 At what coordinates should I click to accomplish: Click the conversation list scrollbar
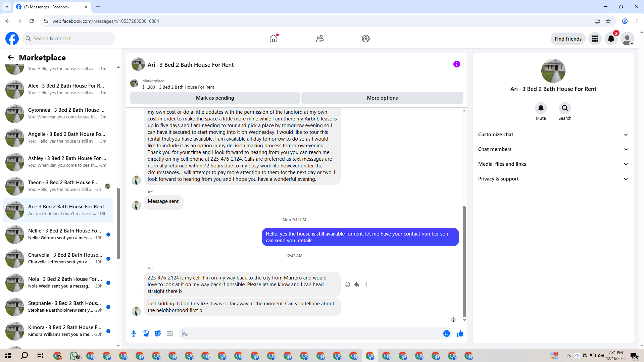point(118,223)
